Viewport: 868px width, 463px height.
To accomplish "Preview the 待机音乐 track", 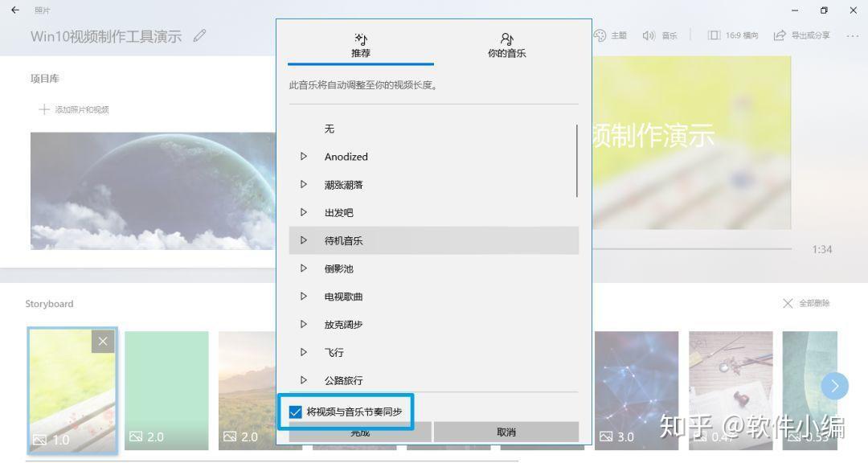I will pos(305,240).
